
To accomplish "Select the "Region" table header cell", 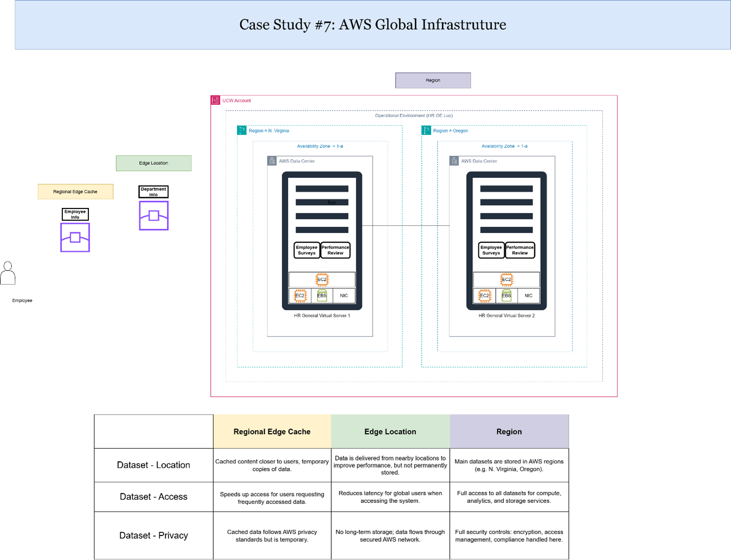I will pos(509,432).
